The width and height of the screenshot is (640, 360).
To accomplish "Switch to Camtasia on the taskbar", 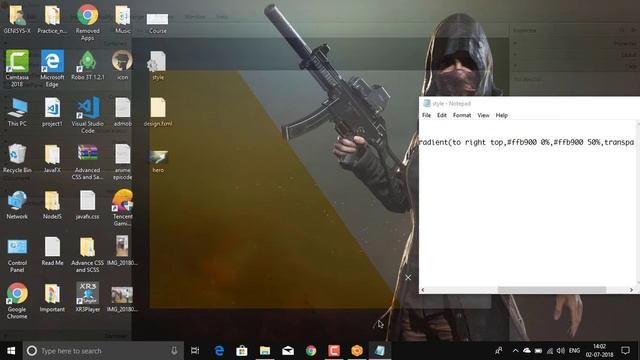I will (x=334, y=351).
